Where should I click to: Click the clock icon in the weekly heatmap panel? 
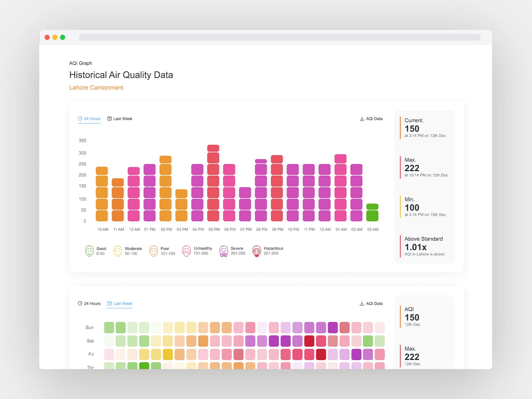pyautogui.click(x=80, y=303)
